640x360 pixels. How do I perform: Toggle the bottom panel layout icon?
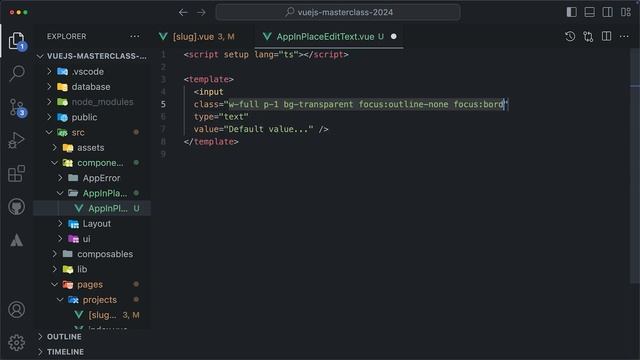(589, 12)
